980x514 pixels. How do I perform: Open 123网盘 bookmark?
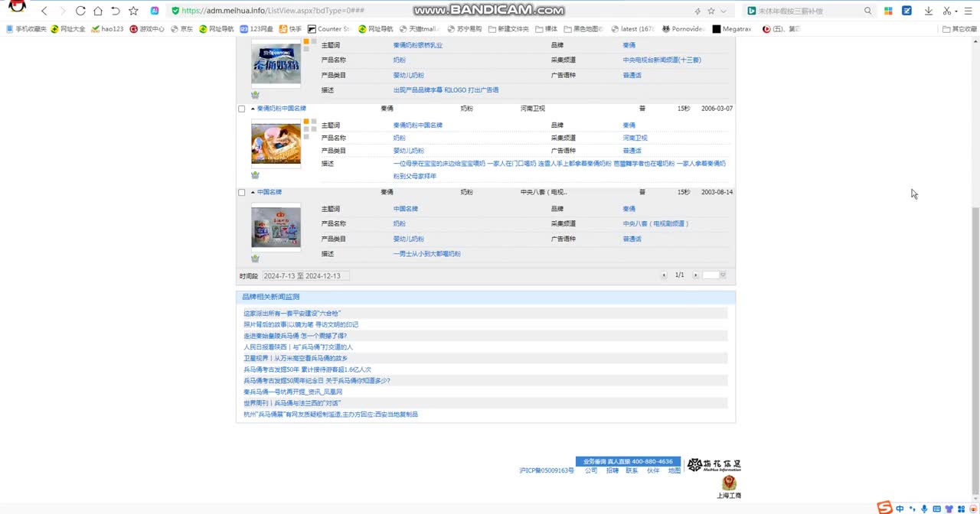pyautogui.click(x=256, y=29)
